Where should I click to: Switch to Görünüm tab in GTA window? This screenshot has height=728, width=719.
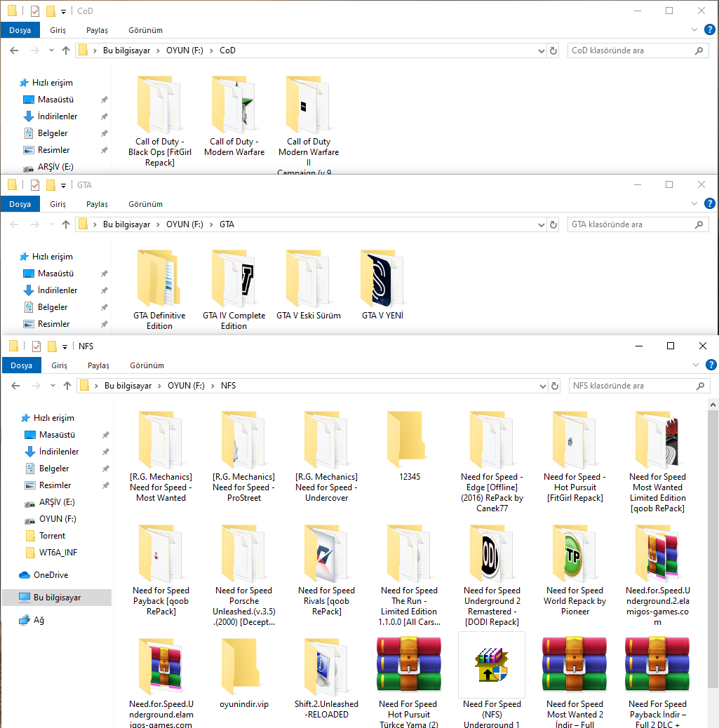(x=145, y=204)
